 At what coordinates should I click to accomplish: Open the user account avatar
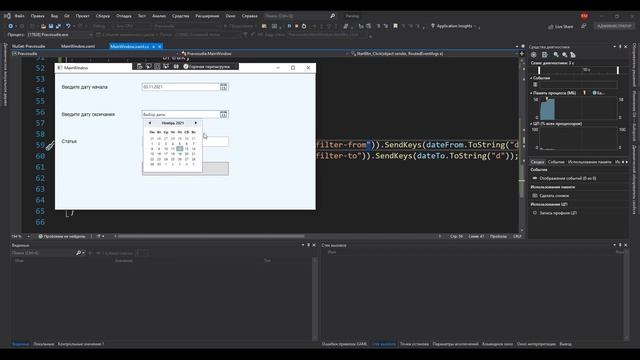[x=584, y=16]
